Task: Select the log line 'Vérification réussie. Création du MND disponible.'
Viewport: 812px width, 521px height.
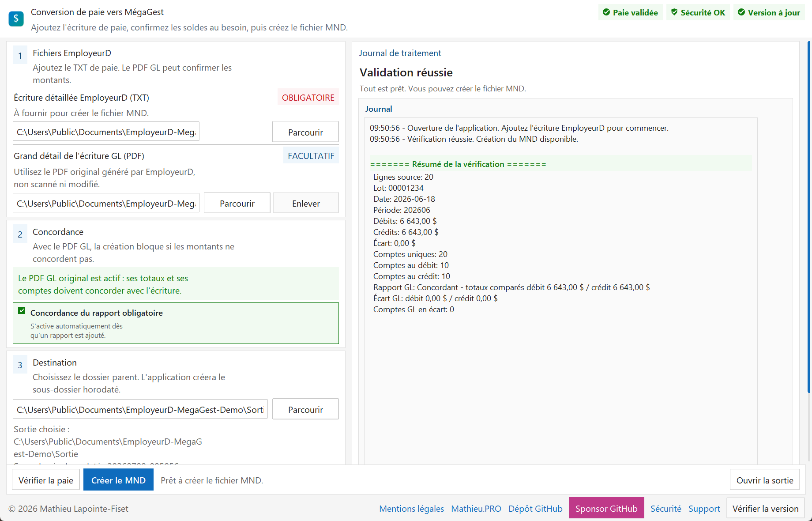Action: point(474,139)
